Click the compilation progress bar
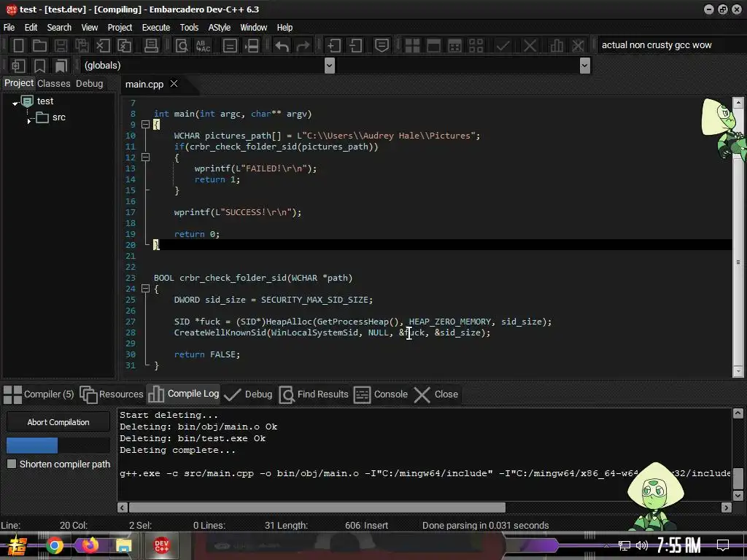Image resolution: width=747 pixels, height=560 pixels. [58, 446]
